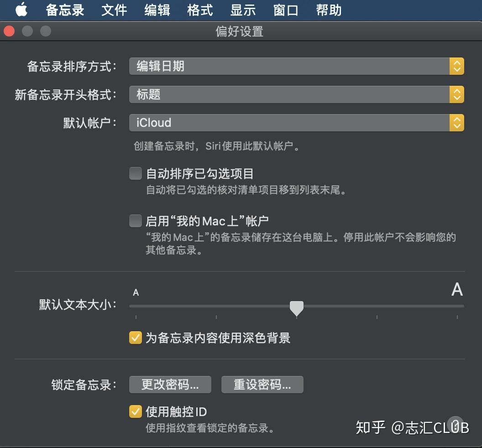Click the yellow stepper arrows on the iCloud dropdown
This screenshot has height=448, width=482.
tap(456, 122)
